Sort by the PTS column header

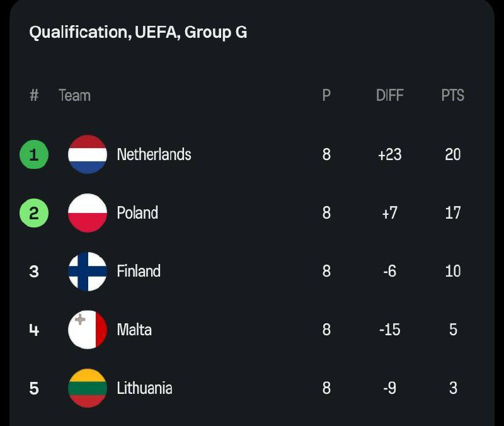coord(452,96)
